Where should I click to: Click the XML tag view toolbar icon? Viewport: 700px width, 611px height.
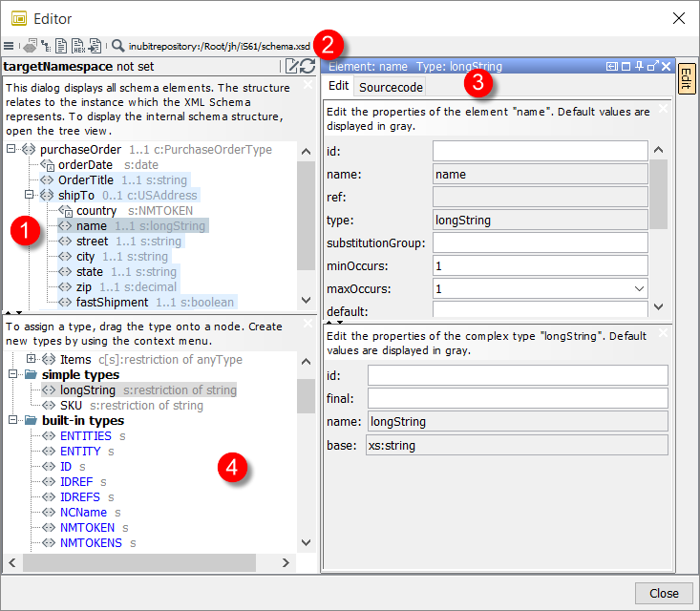point(30,46)
